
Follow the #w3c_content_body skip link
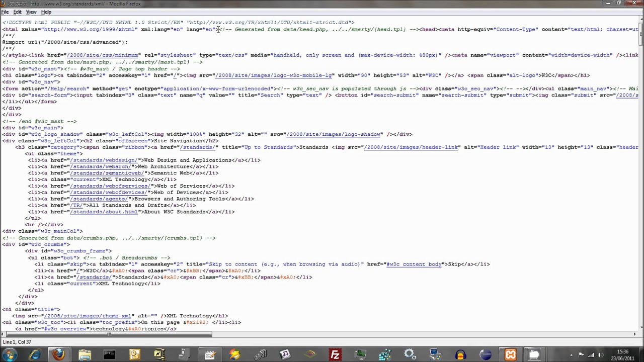(414, 264)
